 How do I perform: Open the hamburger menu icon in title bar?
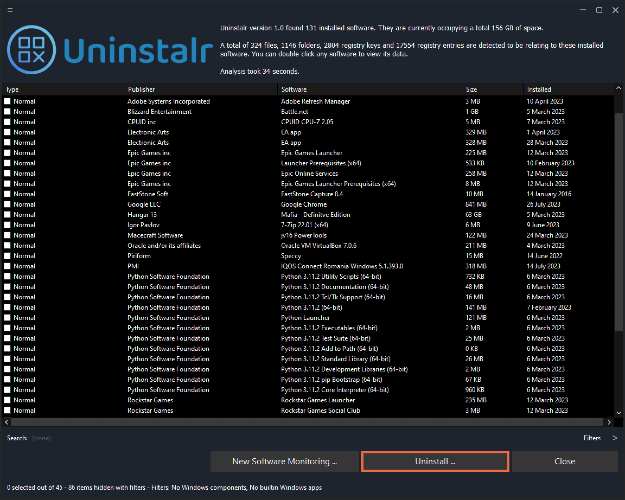[10, 10]
